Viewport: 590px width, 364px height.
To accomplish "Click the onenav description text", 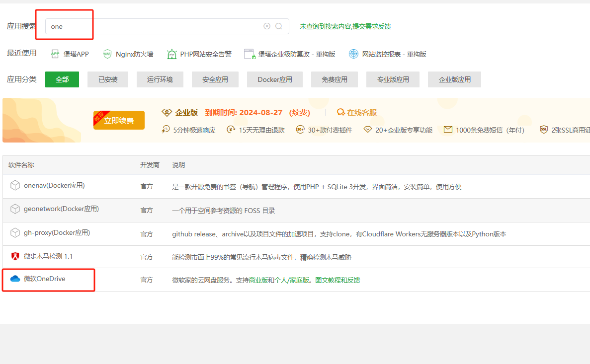I will coord(317,187).
